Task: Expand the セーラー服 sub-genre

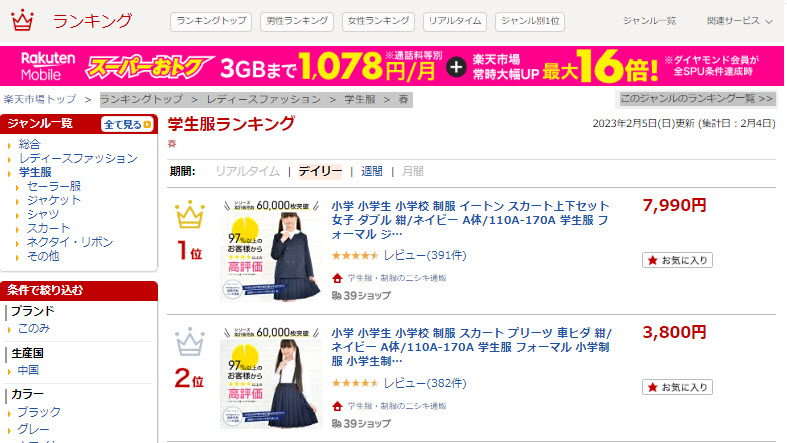Action: [x=53, y=186]
